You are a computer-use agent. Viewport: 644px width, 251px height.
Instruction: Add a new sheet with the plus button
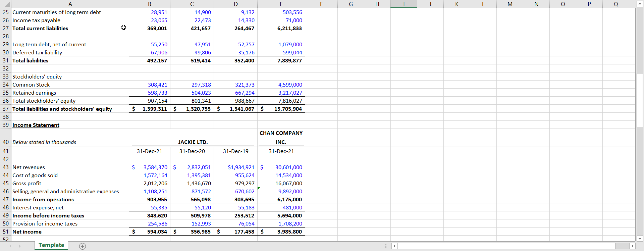pos(83,246)
